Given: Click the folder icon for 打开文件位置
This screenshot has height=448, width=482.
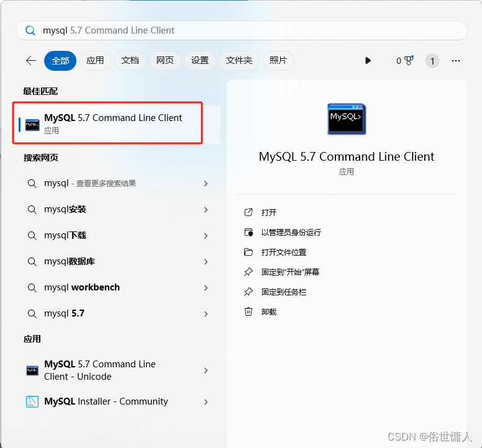Looking at the screenshot, I should 248,252.
